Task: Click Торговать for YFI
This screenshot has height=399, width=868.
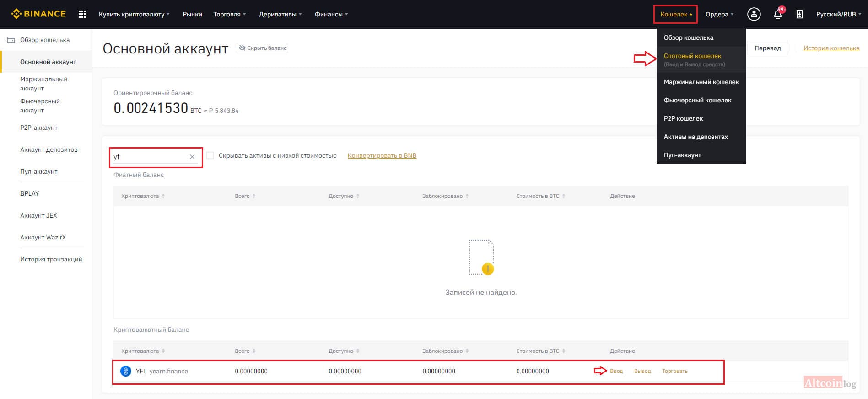Action: [x=674, y=371]
